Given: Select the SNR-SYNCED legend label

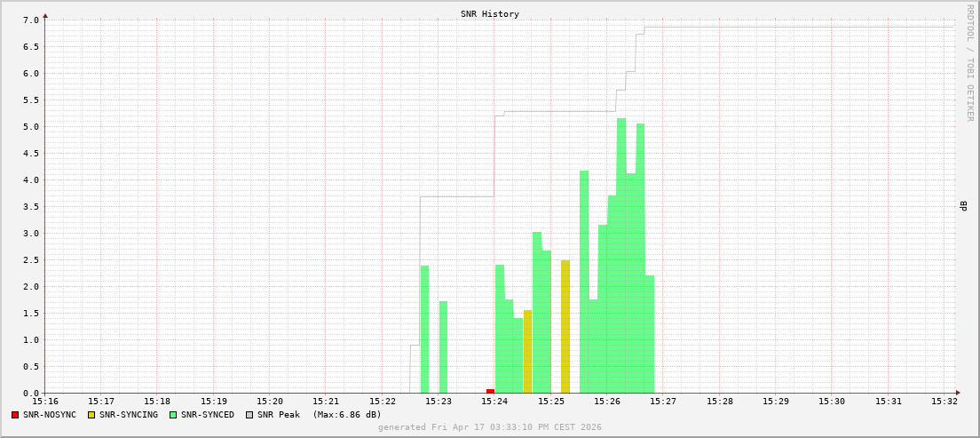Looking at the screenshot, I should [208, 415].
